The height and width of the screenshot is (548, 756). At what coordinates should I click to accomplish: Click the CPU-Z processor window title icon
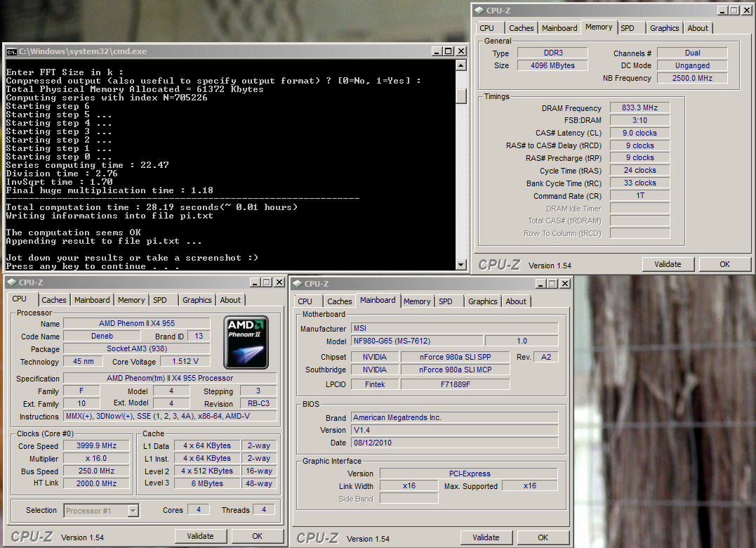pyautogui.click(x=12, y=282)
